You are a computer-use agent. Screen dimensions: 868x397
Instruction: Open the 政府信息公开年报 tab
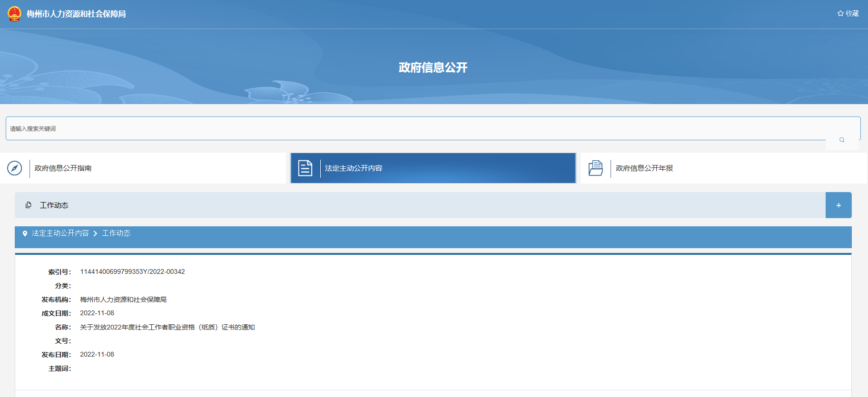click(x=723, y=168)
